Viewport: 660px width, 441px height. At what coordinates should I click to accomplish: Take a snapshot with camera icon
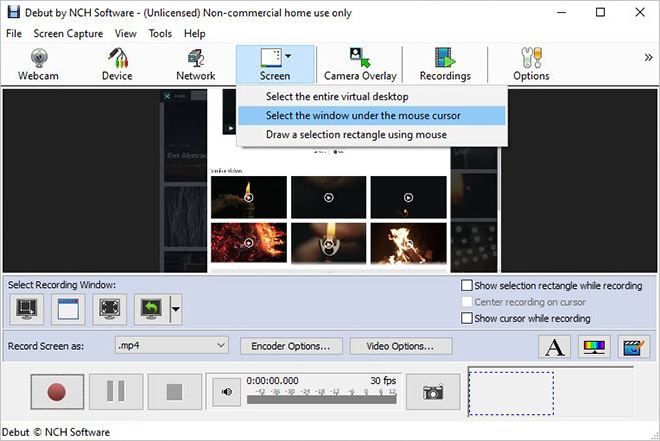(433, 392)
